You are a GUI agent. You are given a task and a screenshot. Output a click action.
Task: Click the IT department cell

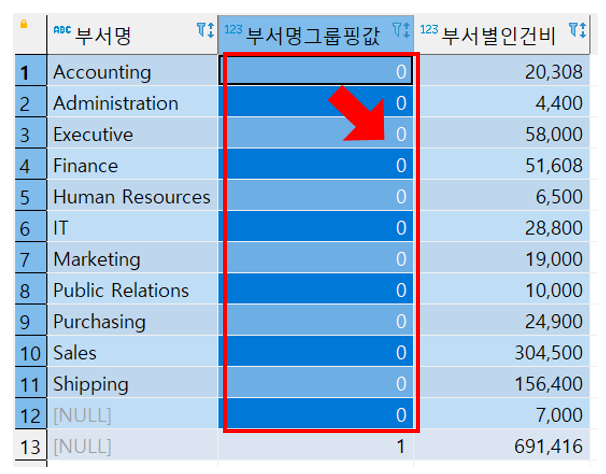point(133,227)
